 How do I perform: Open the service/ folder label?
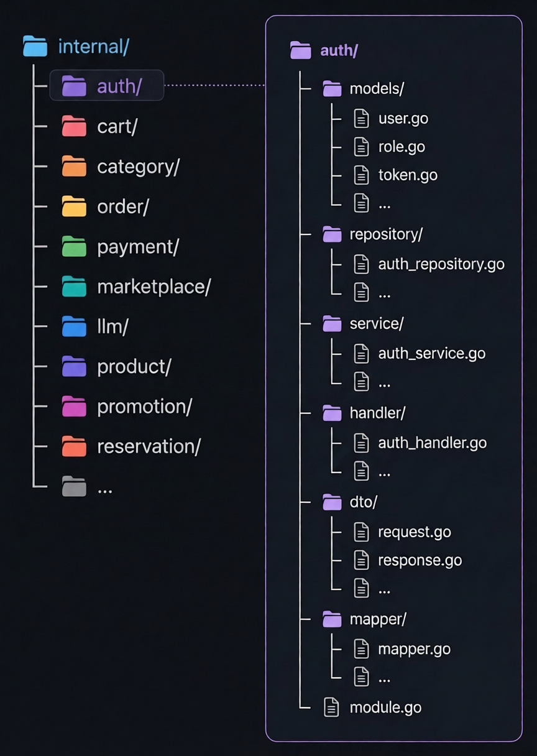pos(377,323)
